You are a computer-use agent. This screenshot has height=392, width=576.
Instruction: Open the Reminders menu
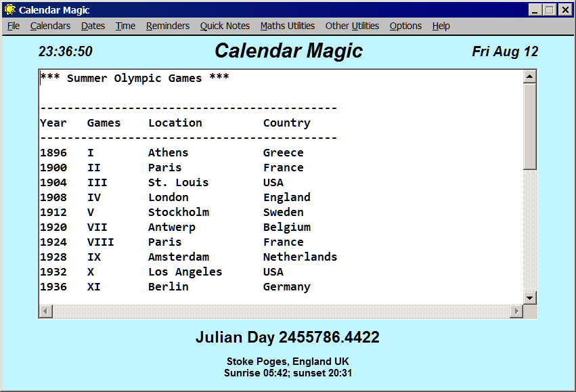click(x=168, y=26)
